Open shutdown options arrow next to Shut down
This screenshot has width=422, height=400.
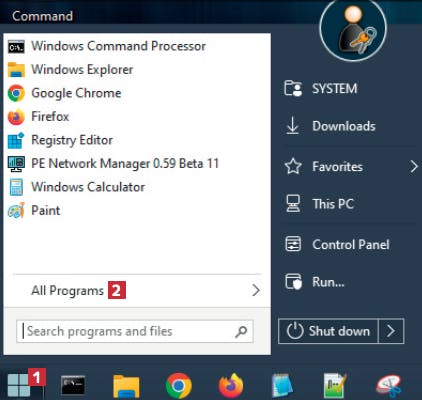pos(391,331)
